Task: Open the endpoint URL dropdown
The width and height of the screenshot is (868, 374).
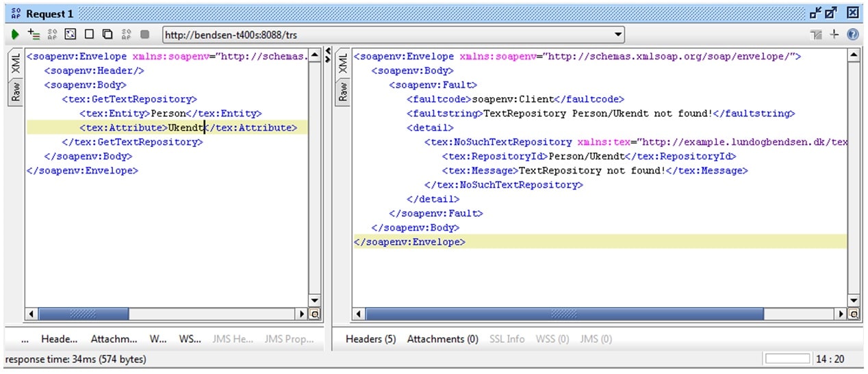Action: (618, 34)
